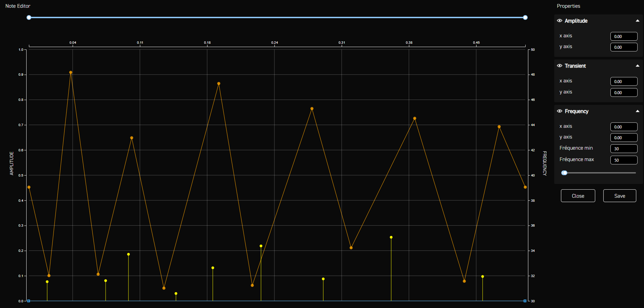
Task: Click the blue square frequency point at the end
Action: (525, 301)
